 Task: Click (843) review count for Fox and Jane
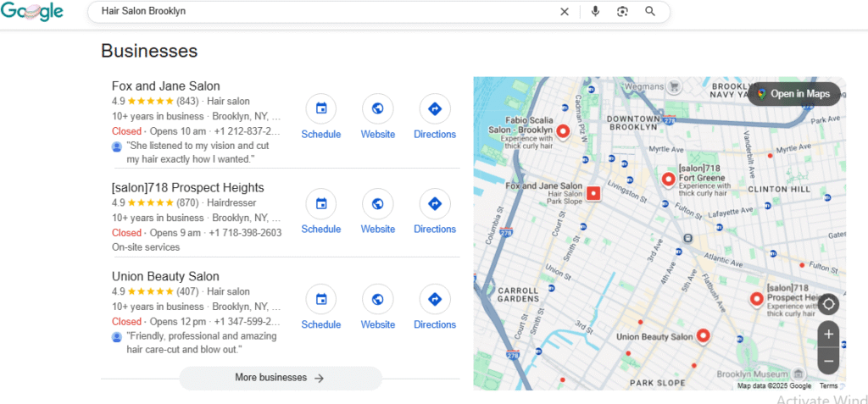click(x=187, y=102)
